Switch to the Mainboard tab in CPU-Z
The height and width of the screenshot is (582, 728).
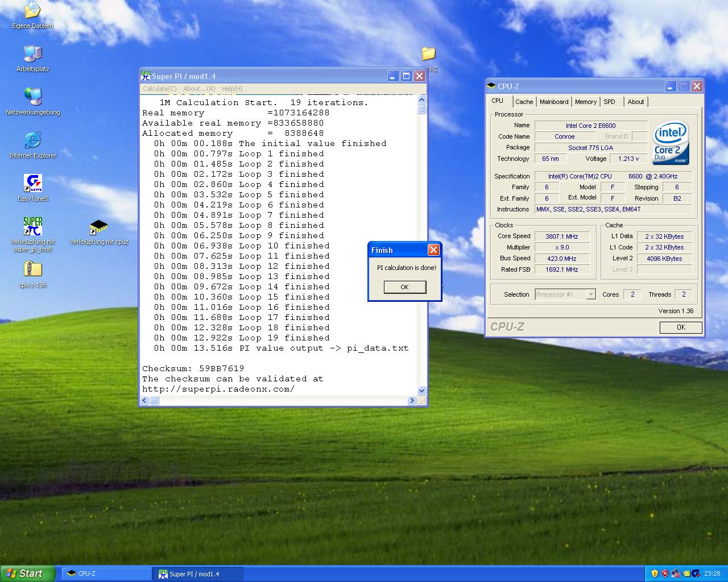click(x=553, y=102)
